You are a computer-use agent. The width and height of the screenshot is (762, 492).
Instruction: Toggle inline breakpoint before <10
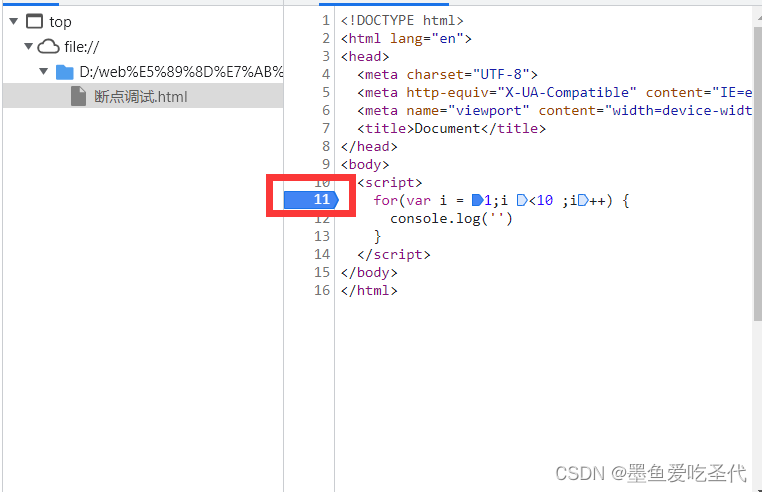coord(522,200)
